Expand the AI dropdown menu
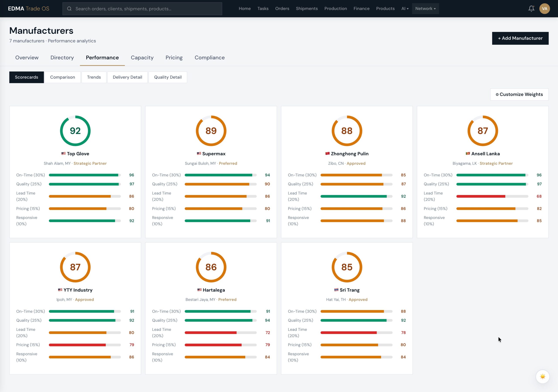558x392 pixels. click(x=405, y=8)
